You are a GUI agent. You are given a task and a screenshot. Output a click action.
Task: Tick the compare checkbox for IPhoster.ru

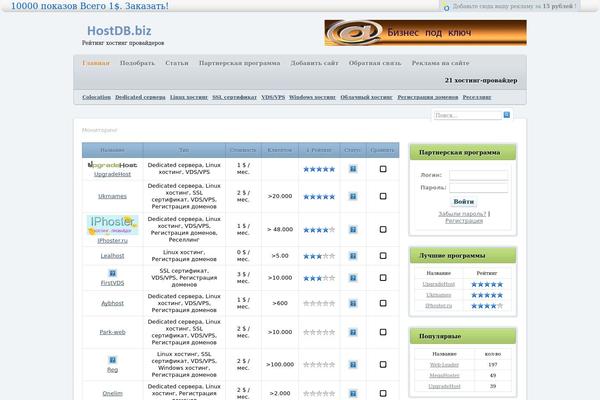pyautogui.click(x=383, y=229)
